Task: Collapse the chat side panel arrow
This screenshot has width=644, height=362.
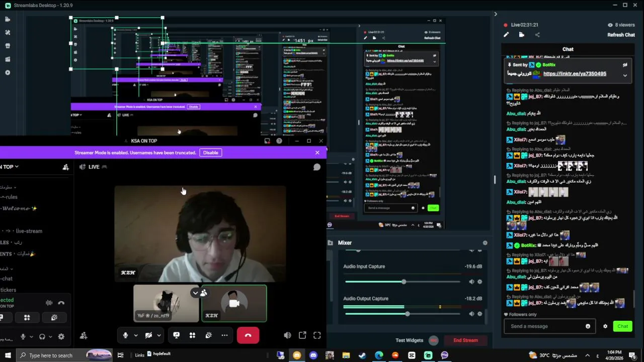Action: tap(496, 14)
